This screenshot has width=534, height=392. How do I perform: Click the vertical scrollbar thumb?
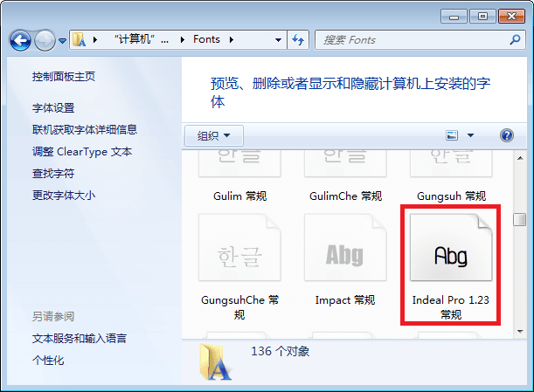520,219
